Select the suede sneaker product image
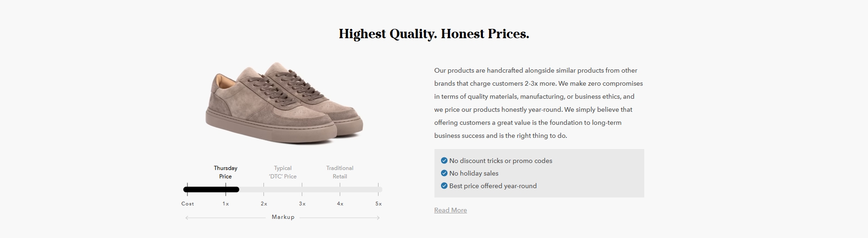 coord(284,103)
